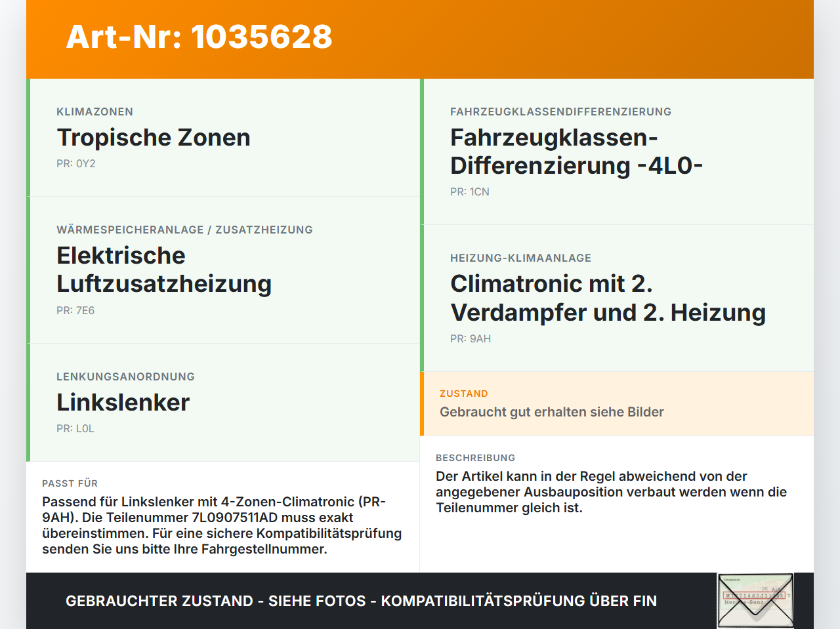Click PR code 0Y2 under Klimazonen
This screenshot has height=629, width=840.
pyautogui.click(x=76, y=163)
